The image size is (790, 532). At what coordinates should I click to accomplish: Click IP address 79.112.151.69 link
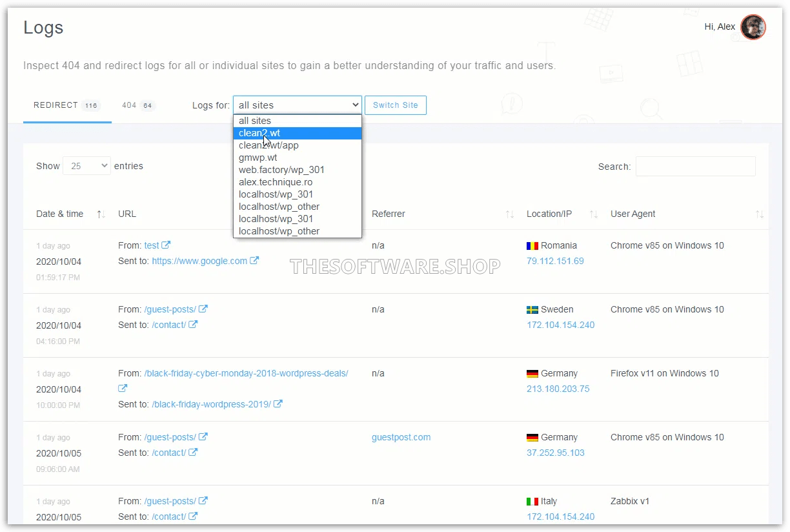(x=555, y=261)
